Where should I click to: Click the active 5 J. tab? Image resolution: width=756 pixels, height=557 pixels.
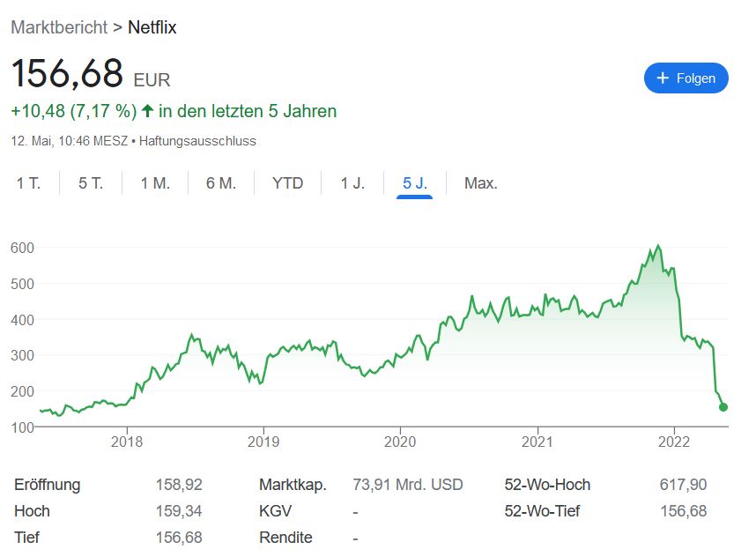(x=412, y=182)
